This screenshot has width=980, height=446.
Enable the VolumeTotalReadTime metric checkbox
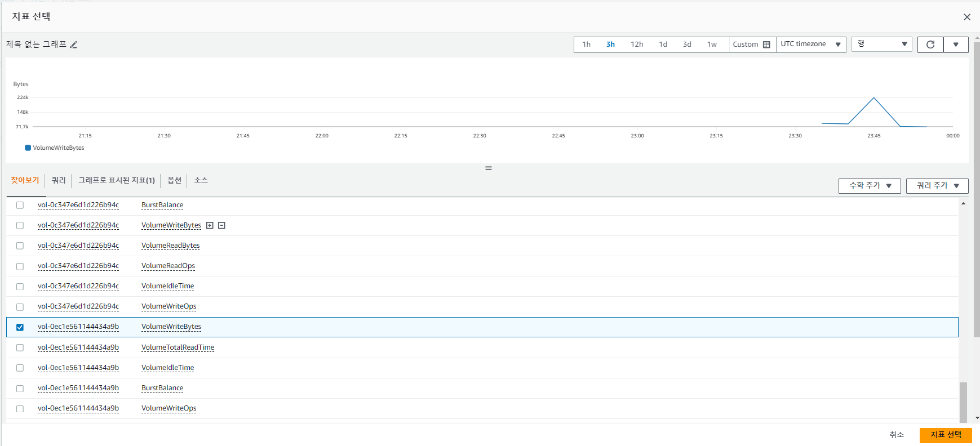20,347
